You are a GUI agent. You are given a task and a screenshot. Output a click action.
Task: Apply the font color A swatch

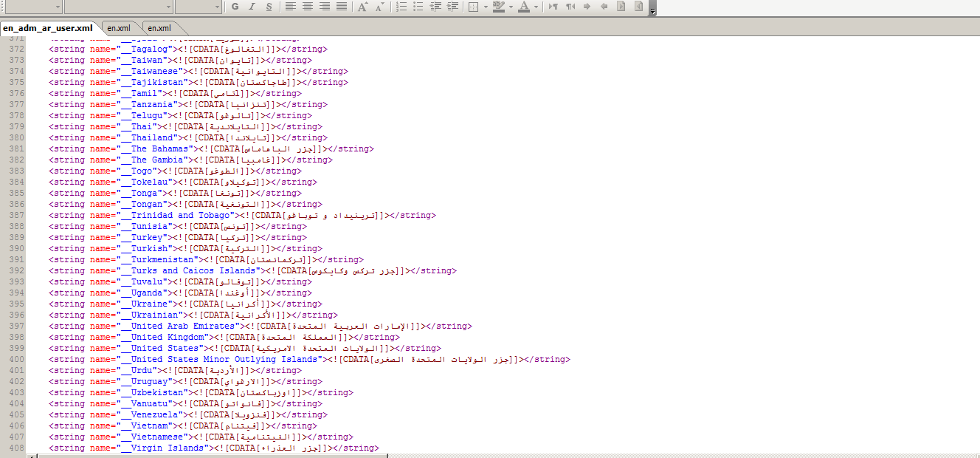click(523, 7)
